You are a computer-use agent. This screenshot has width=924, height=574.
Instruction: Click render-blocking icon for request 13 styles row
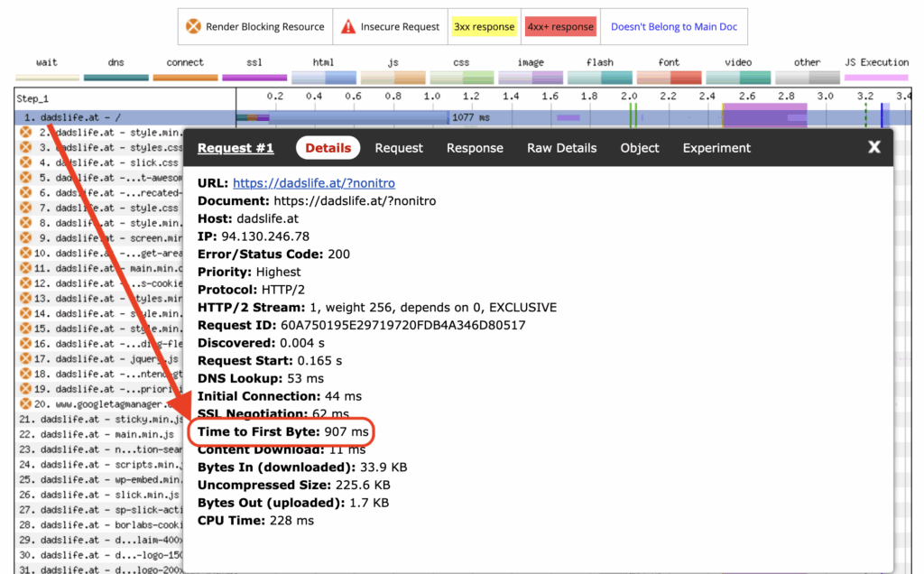click(26, 299)
